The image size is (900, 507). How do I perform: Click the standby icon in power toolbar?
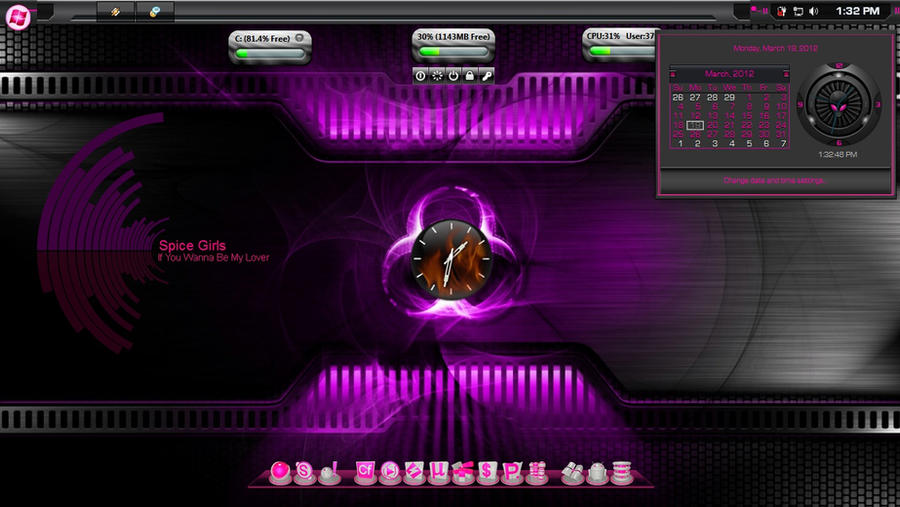pos(421,76)
